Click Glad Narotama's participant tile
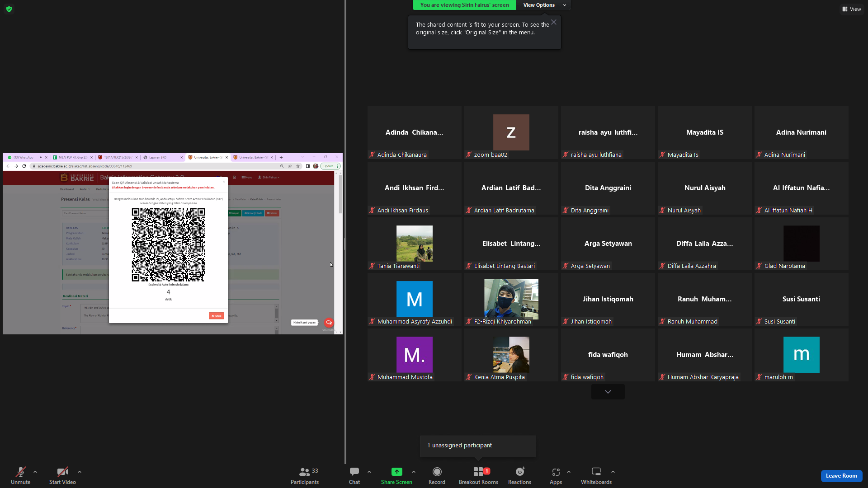This screenshot has height=488, width=868. [x=802, y=244]
